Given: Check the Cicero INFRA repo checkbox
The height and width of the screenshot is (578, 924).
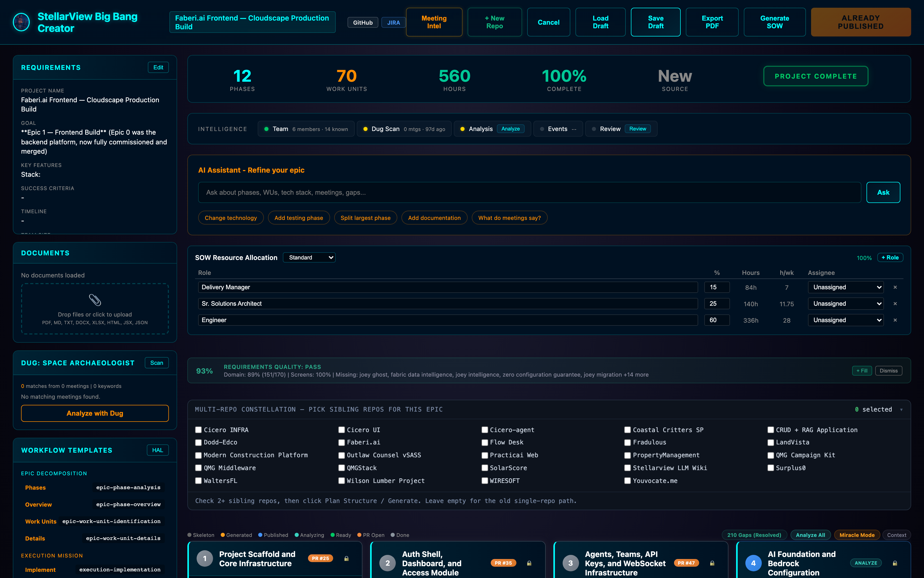Looking at the screenshot, I should coord(199,430).
